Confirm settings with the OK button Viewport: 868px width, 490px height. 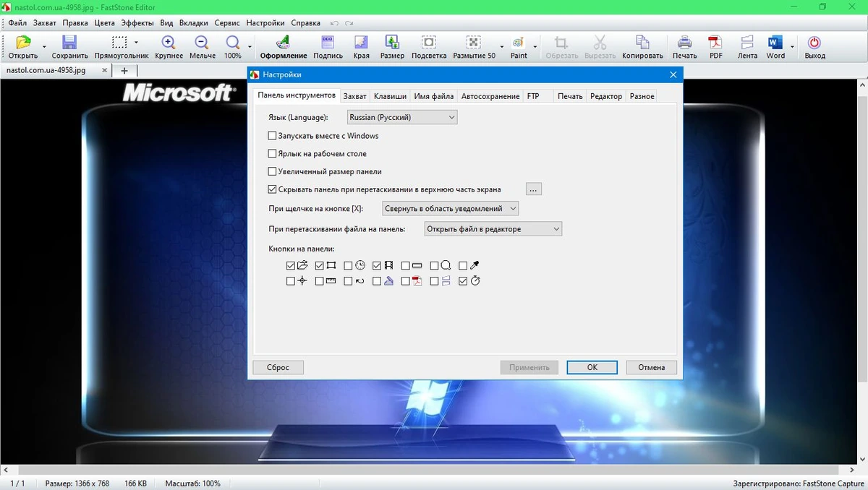click(x=592, y=367)
